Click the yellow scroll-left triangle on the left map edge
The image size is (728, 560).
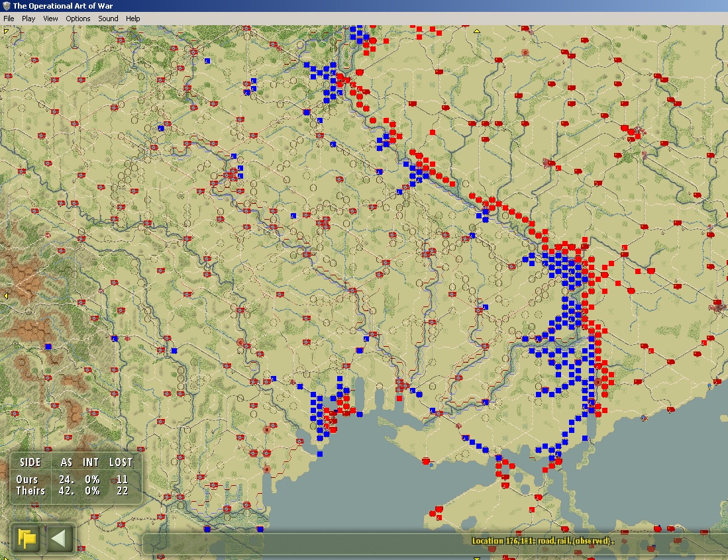[6, 296]
